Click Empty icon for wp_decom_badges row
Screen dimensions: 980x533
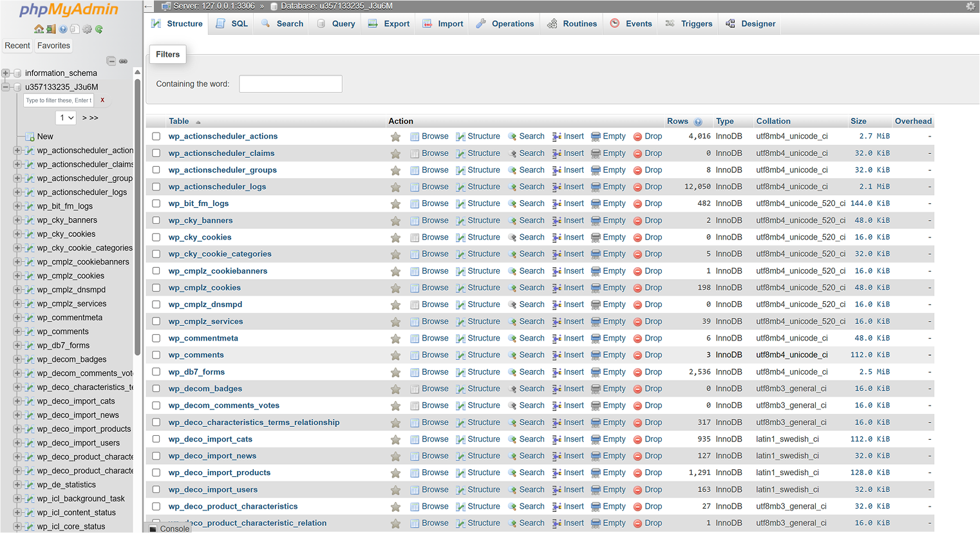pos(596,389)
